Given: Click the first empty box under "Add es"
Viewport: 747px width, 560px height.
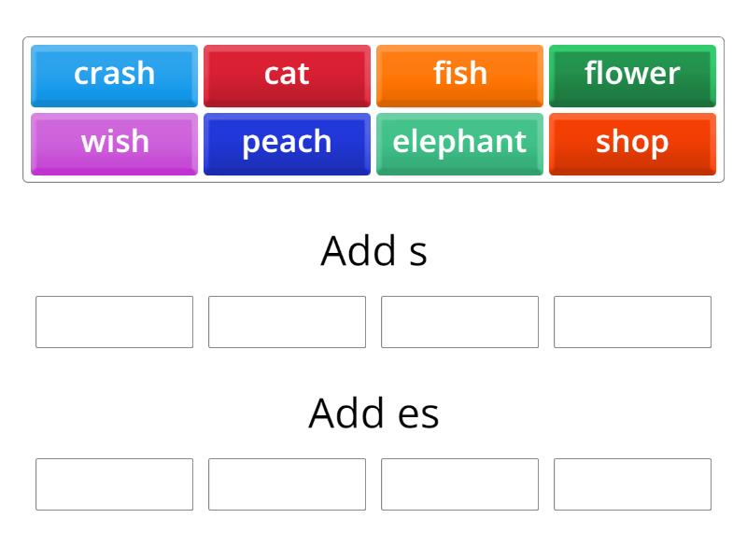Looking at the screenshot, I should click(x=114, y=484).
